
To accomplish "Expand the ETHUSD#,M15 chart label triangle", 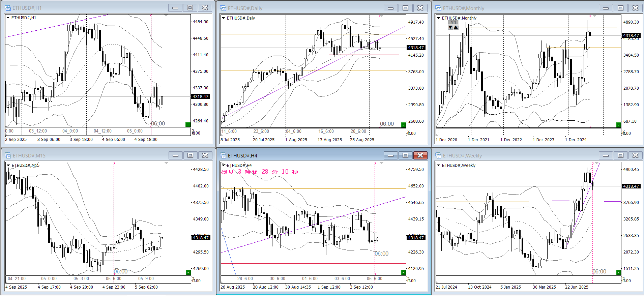I will tap(8, 166).
